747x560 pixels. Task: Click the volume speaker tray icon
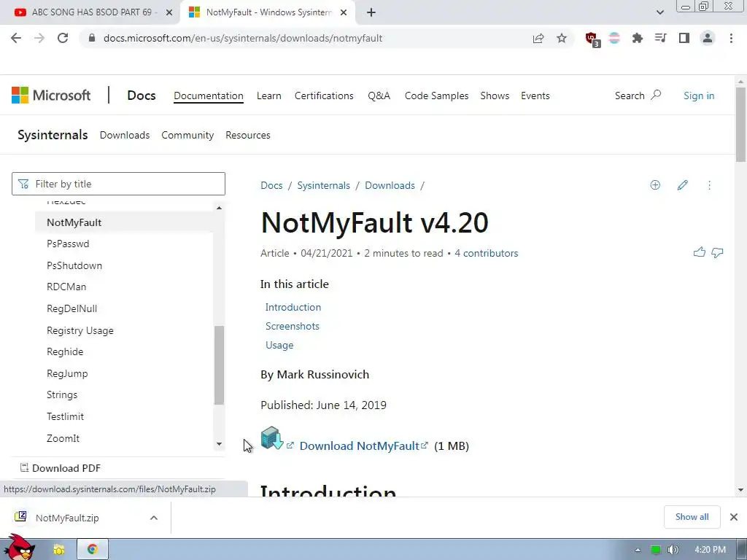(673, 550)
